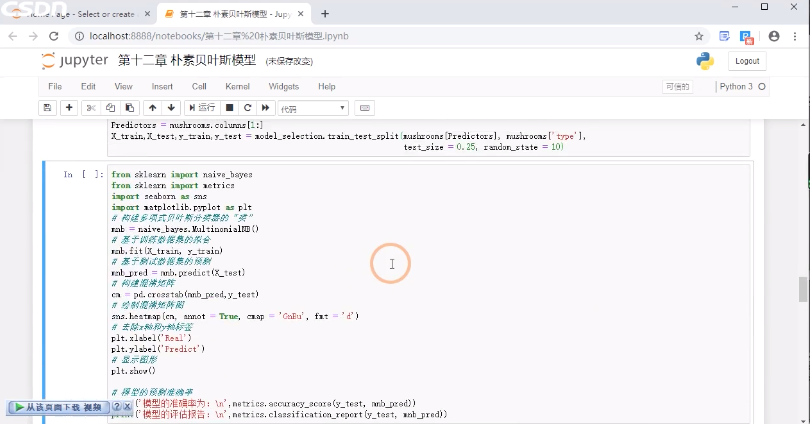810x424 pixels.
Task: Bookmark this page with star icon
Action: coord(699,36)
